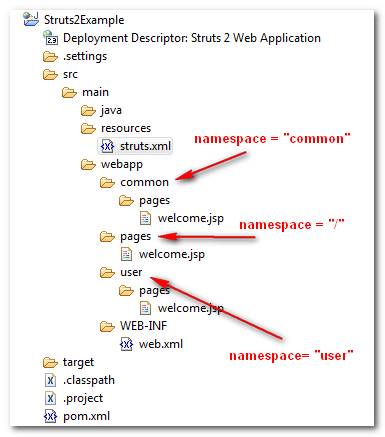The image size is (385, 437).
Task: Click the resources folder icon
Action: [x=88, y=128]
